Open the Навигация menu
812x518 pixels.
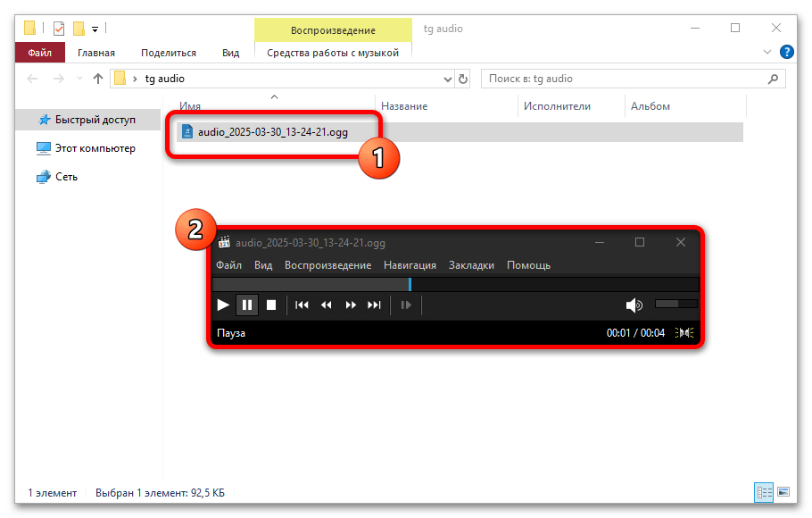click(410, 265)
